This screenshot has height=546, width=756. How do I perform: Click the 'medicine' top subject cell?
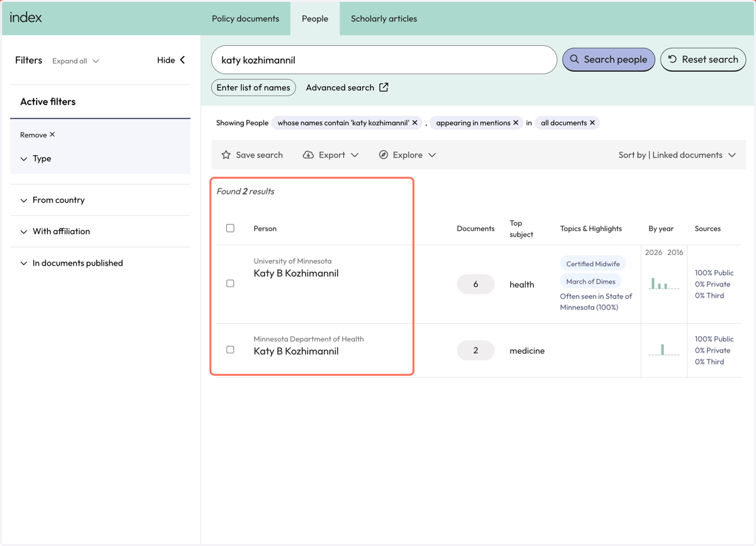click(x=527, y=351)
